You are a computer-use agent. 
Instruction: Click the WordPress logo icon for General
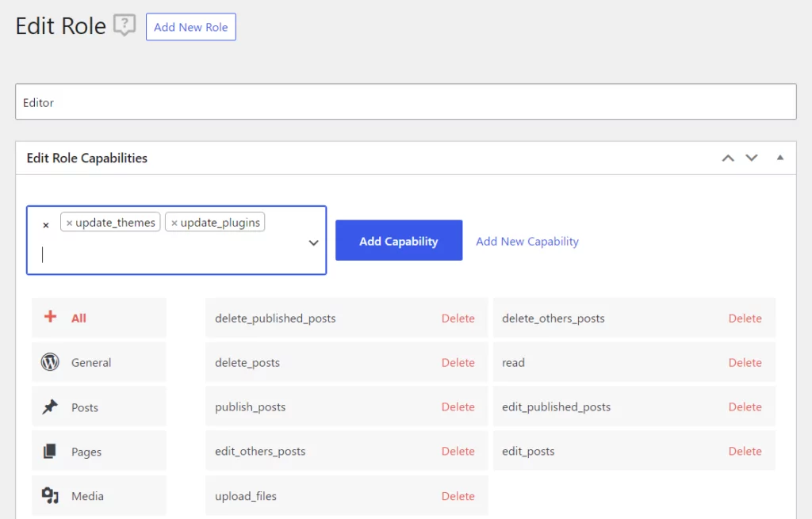[50, 361]
